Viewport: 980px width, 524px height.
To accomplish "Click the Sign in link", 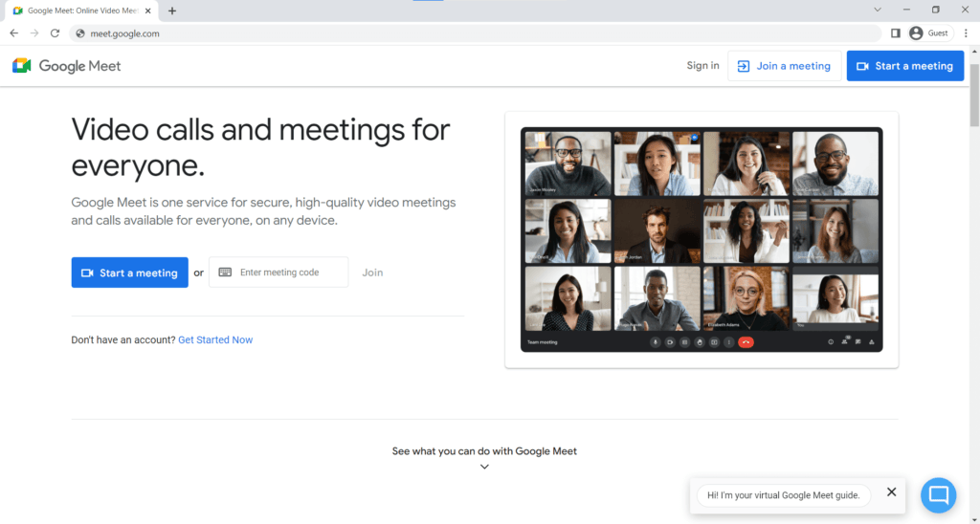I will pos(702,66).
